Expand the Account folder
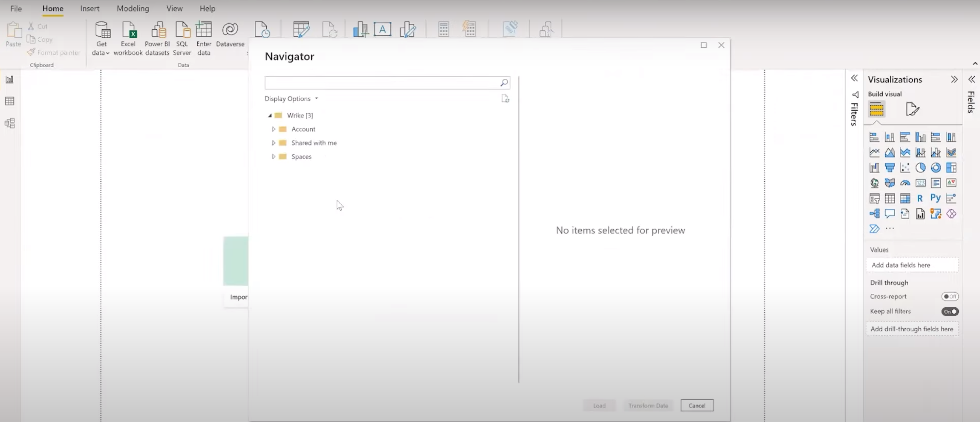 pyautogui.click(x=274, y=129)
